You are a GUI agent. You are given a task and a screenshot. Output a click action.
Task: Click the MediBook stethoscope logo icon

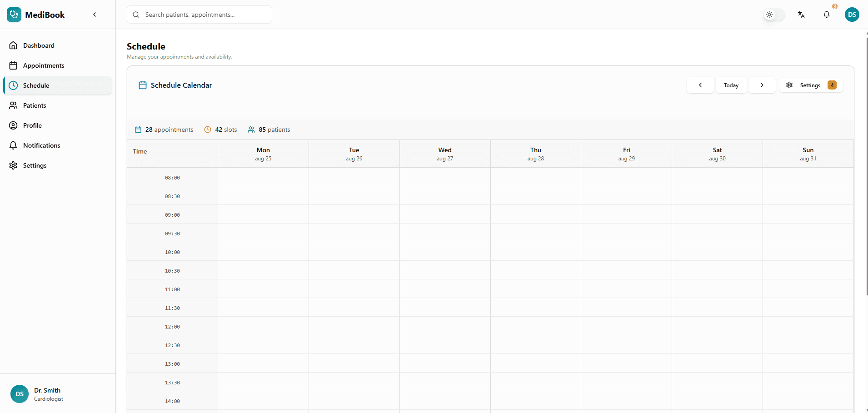[x=14, y=15]
